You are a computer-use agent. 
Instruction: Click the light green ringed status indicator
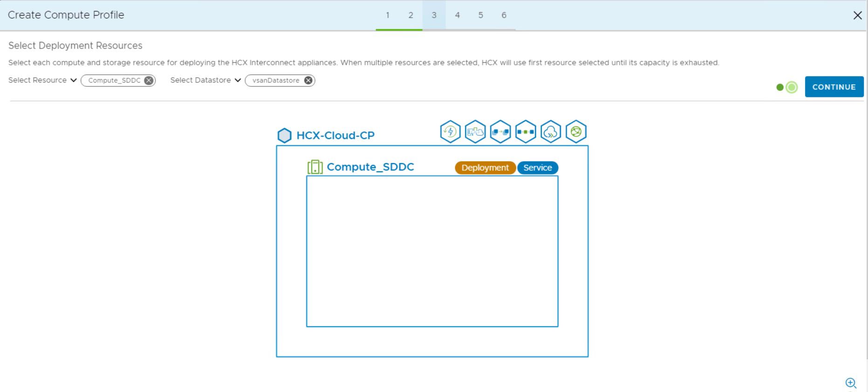(x=792, y=87)
